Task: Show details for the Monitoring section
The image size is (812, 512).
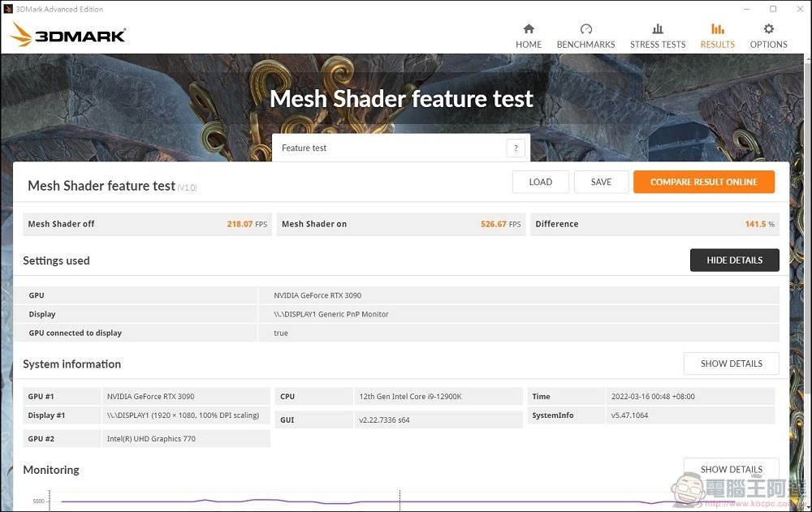Action: [x=731, y=469]
